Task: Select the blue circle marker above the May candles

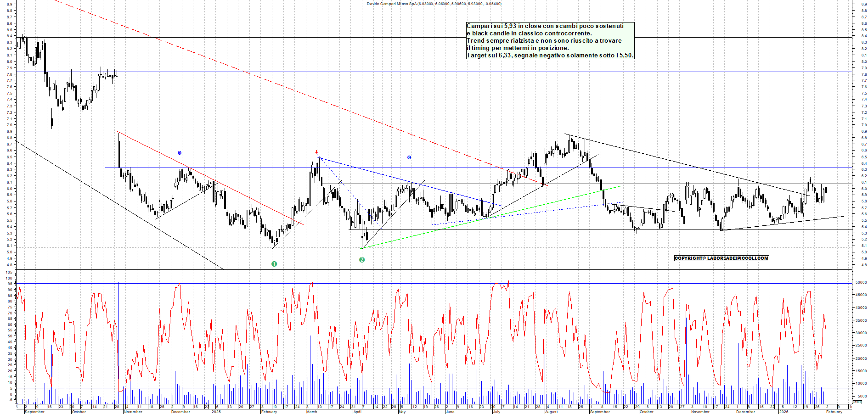Action: click(409, 157)
